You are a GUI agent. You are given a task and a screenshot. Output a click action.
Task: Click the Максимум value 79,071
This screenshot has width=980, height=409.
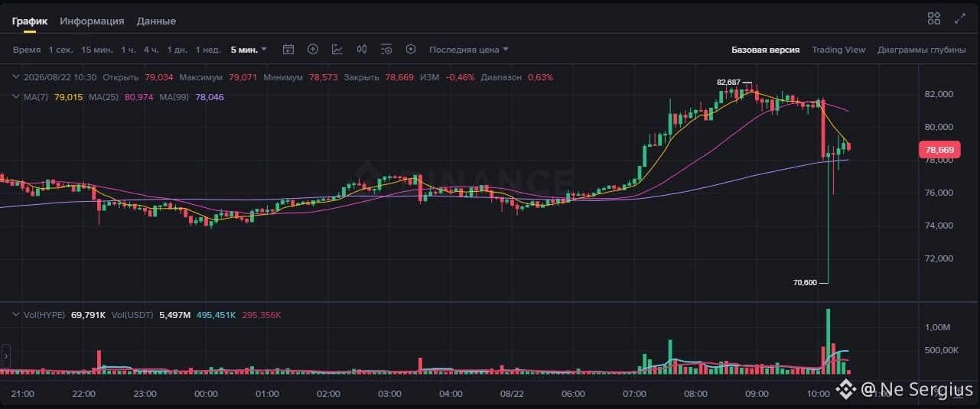(243, 77)
